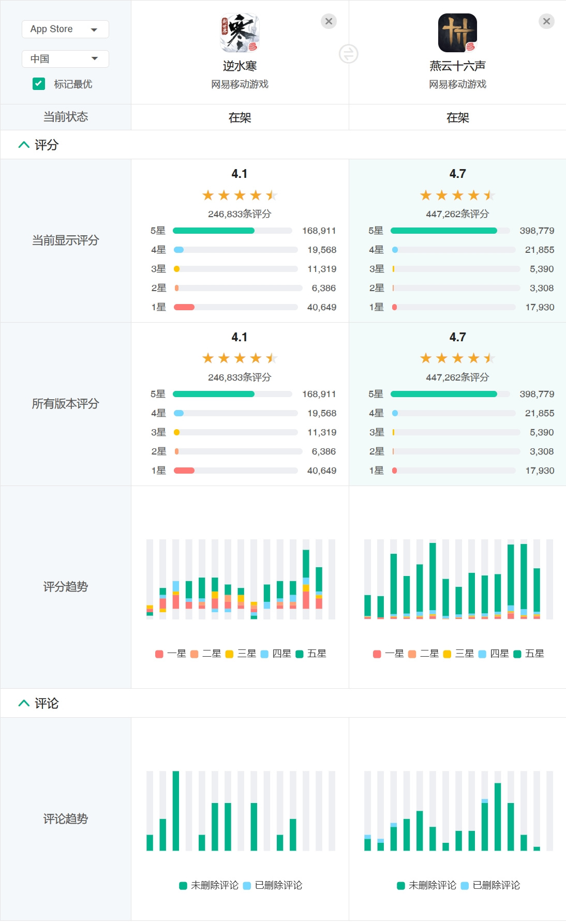Remove 燕云十六声 from the comparison
Image resolution: width=566 pixels, height=924 pixels.
546,21
